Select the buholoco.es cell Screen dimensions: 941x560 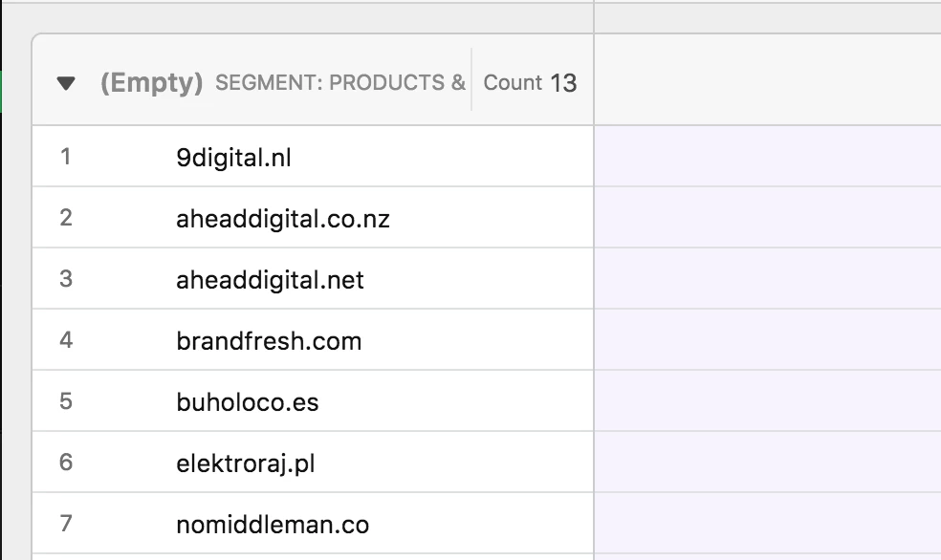248,401
